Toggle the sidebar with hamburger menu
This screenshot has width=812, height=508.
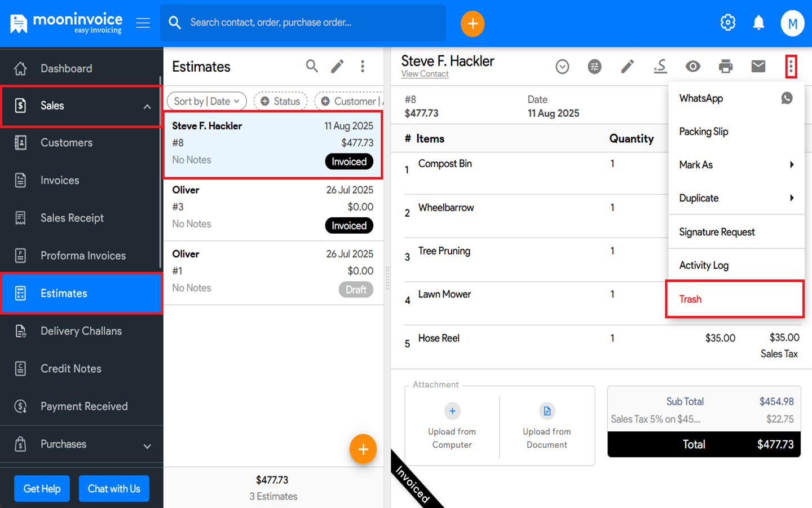coord(143,23)
